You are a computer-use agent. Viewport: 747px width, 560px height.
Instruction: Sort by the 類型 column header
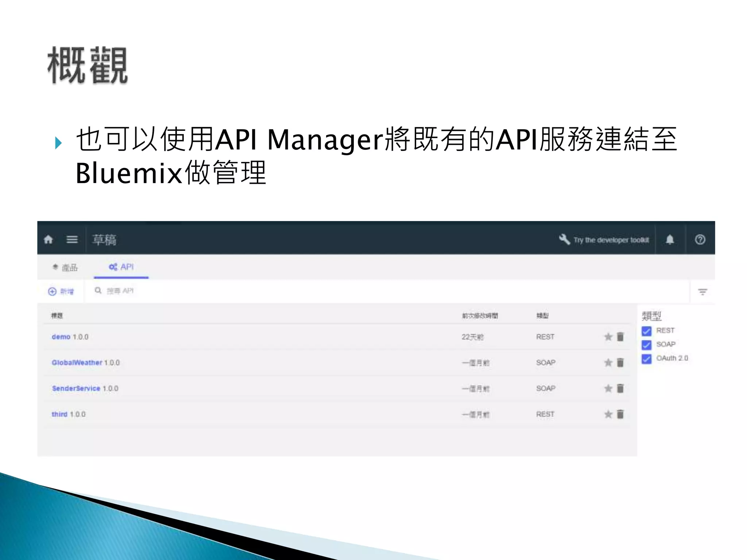pos(542,316)
